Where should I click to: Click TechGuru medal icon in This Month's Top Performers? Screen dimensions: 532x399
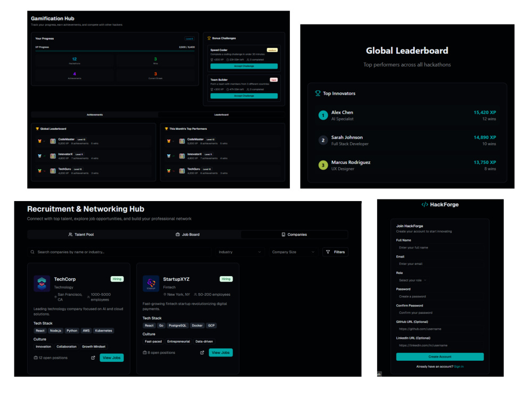point(169,171)
